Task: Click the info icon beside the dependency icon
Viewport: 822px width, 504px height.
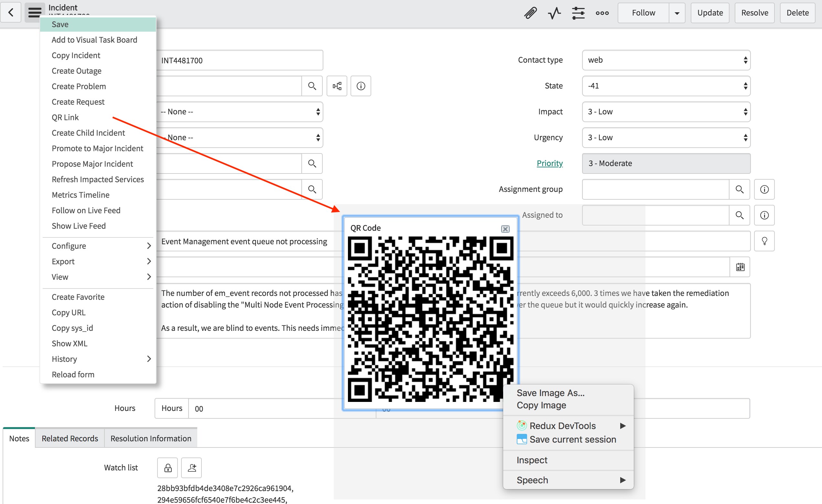Action: [x=361, y=86]
